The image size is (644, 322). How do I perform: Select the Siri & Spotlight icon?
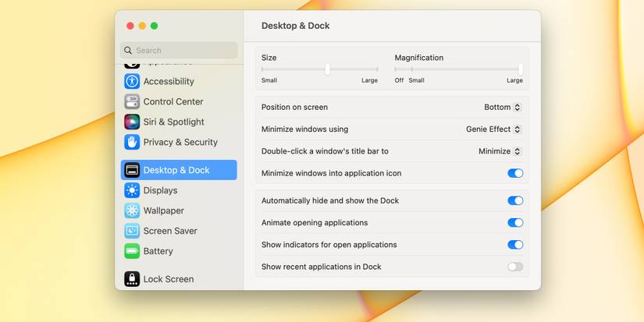click(x=132, y=122)
